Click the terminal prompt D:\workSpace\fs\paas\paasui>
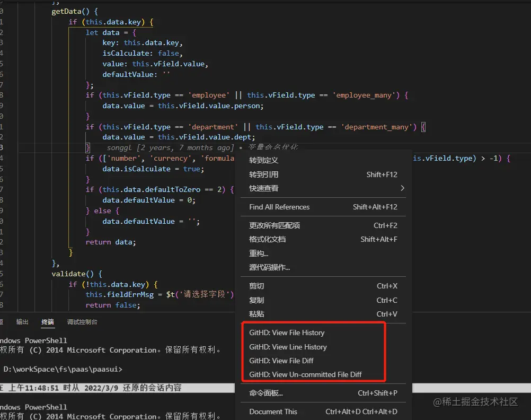 pos(63,369)
